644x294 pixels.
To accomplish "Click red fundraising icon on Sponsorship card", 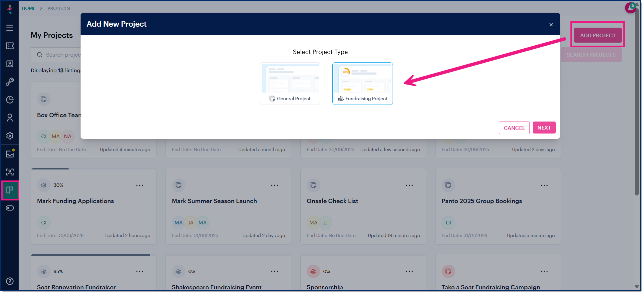I will 313,271.
